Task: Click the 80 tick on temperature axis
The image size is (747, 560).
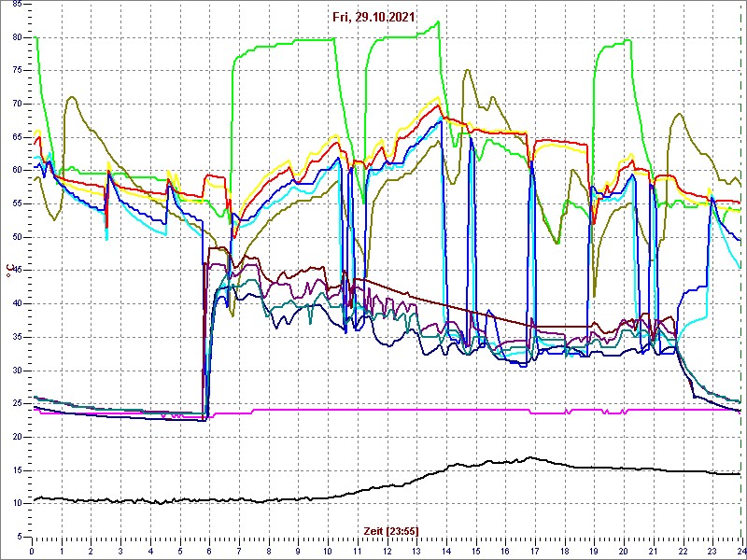Action: pyautogui.click(x=16, y=37)
